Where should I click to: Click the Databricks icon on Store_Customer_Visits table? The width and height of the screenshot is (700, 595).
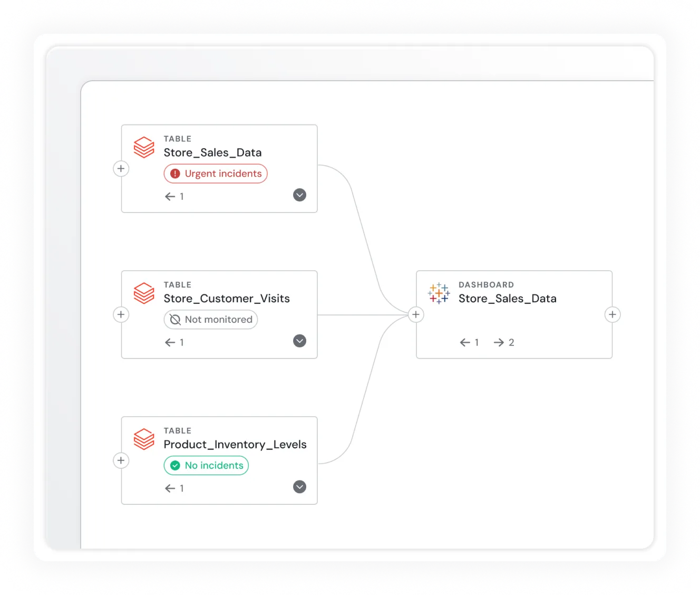[144, 293]
